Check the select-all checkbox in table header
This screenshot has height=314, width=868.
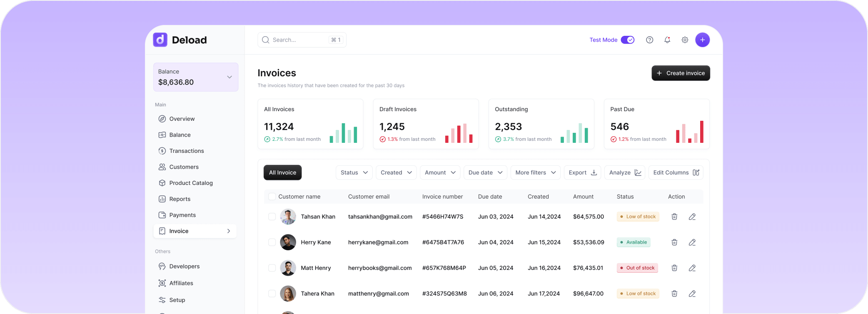coord(272,197)
